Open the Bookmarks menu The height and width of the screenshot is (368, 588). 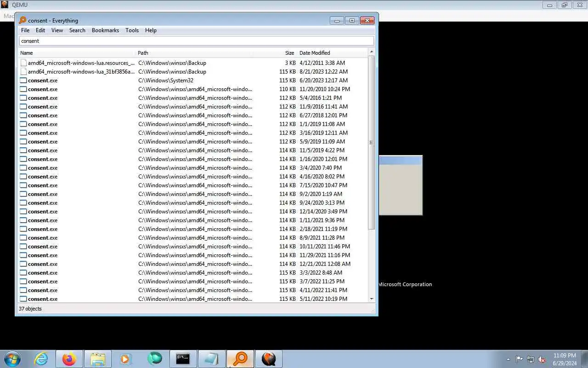(x=105, y=30)
